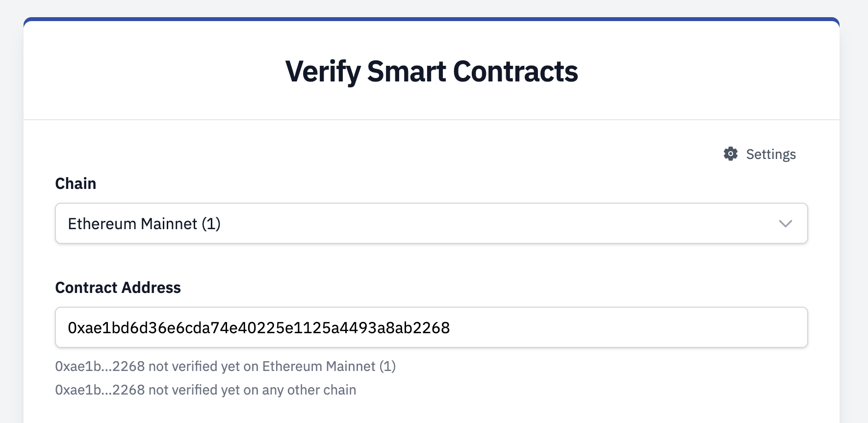Screen dimensions: 868x423
Task: Click '0xae1b...2268' in the Ethereum Mainnet status line
Action: click(x=100, y=367)
